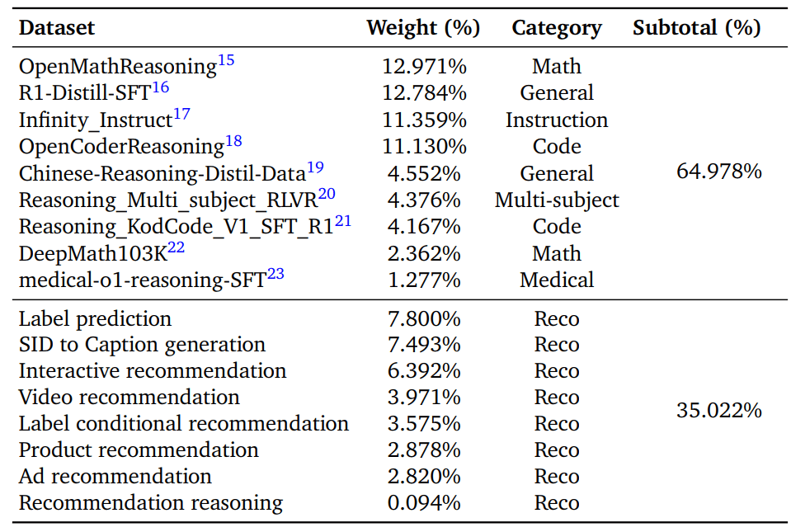Click the Recommendation reasoning row name
The width and height of the screenshot is (791, 532).
pyautogui.click(x=151, y=503)
